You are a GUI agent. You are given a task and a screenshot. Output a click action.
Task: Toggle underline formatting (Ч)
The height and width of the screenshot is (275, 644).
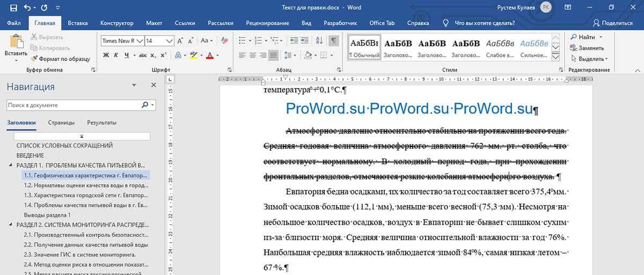pyautogui.click(x=127, y=55)
